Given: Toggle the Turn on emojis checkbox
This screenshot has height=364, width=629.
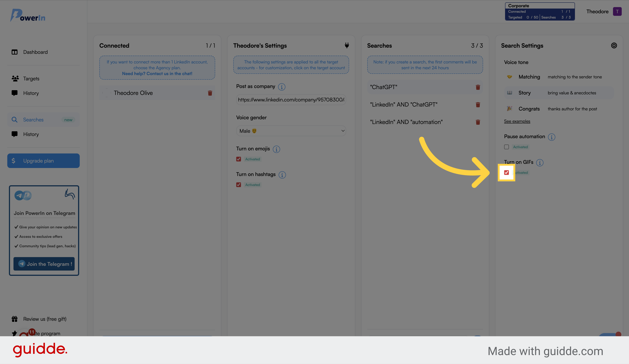Looking at the screenshot, I should tap(239, 159).
